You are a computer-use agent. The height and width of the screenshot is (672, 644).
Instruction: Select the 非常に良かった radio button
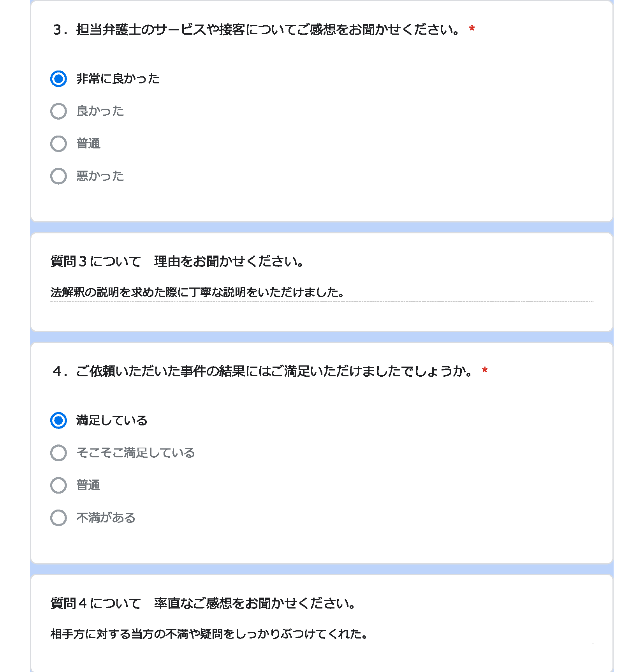click(58, 79)
